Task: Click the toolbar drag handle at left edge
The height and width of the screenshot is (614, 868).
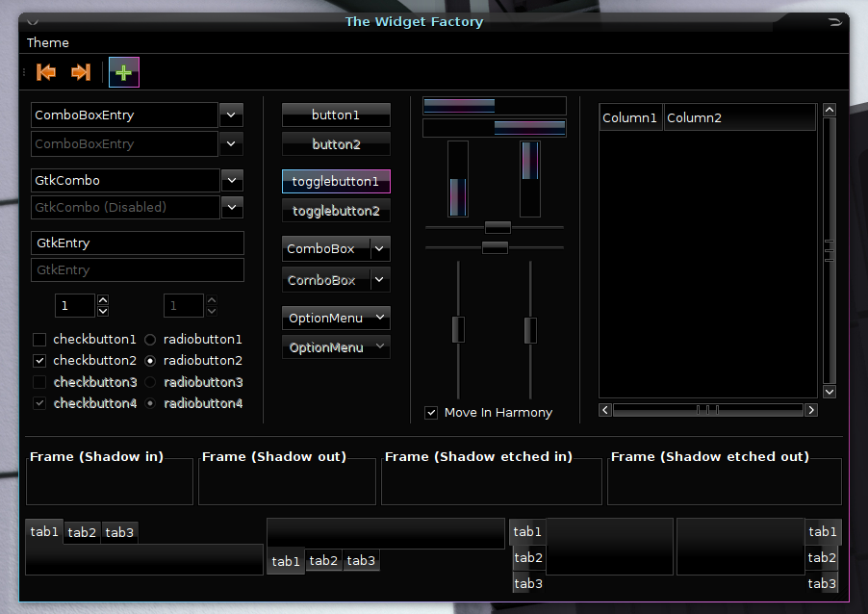Action: tap(24, 72)
